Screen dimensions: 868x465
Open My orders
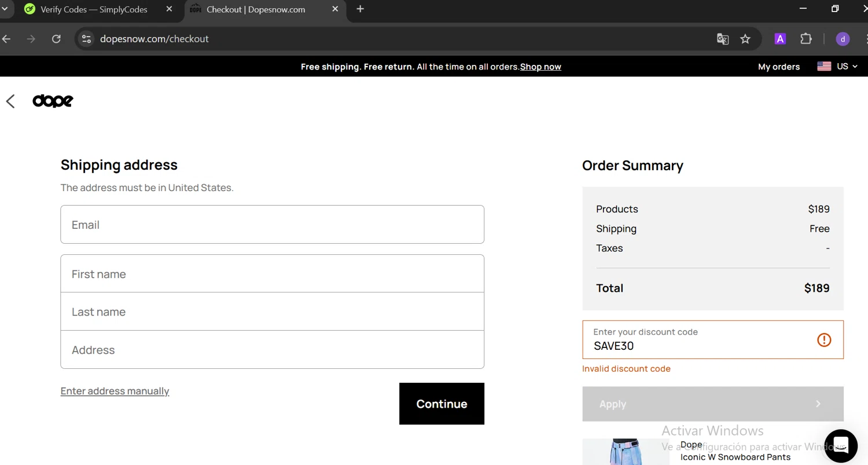tap(779, 67)
